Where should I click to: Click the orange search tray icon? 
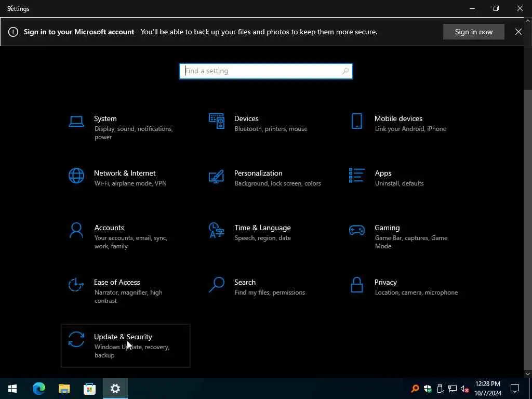pos(415,389)
